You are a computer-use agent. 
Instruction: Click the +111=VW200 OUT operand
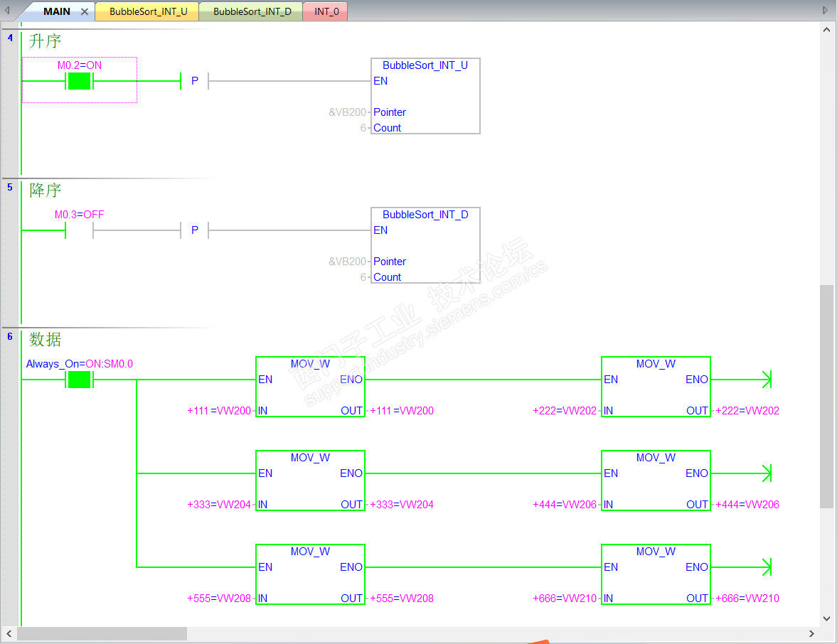click(x=401, y=411)
